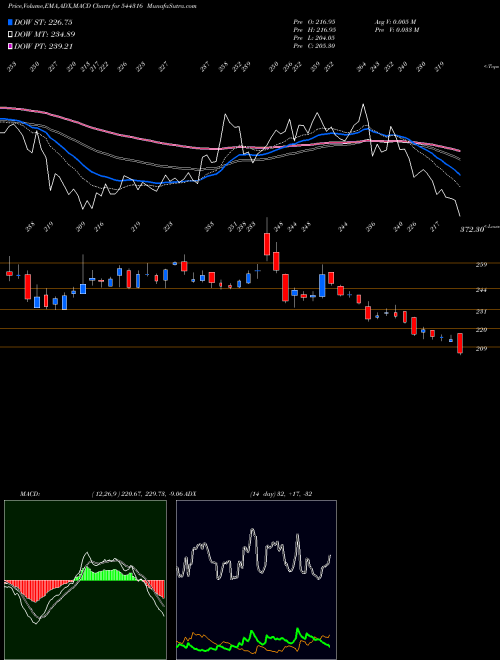Screen dimensions: 500x660
Task: Select the DOW PT: 239.21 label
Action: click(44, 46)
